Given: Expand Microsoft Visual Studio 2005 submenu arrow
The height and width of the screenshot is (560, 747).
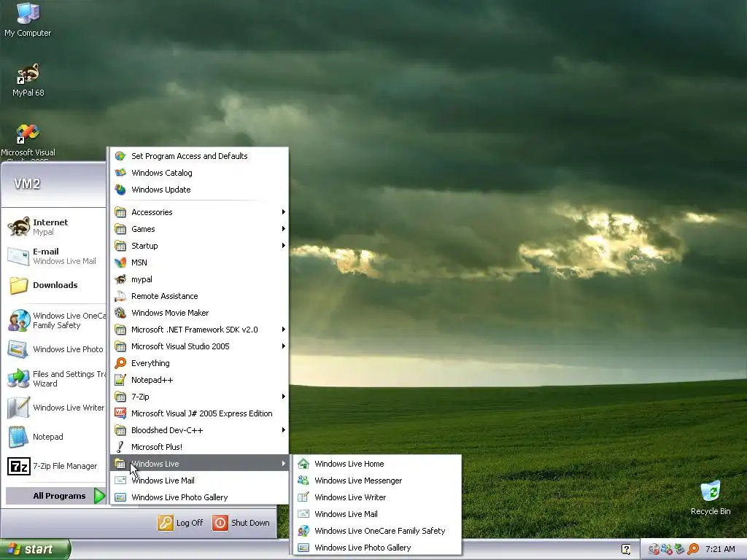Looking at the screenshot, I should [x=284, y=346].
